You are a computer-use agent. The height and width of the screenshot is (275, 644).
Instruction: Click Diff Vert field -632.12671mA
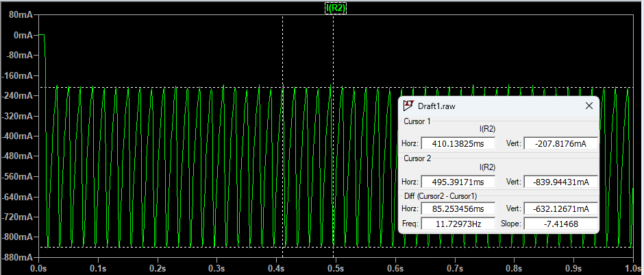(560, 208)
